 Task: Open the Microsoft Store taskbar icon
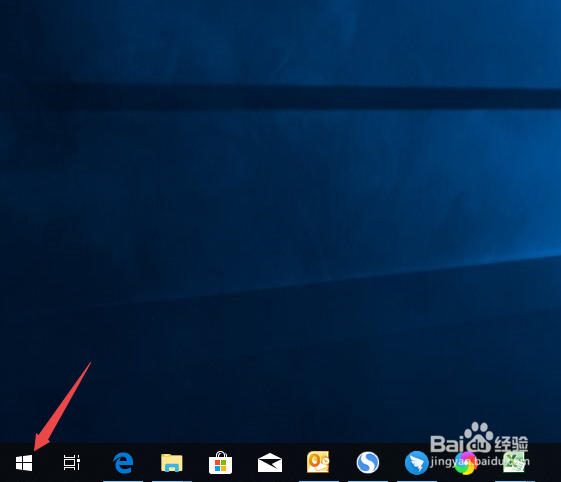[220, 463]
